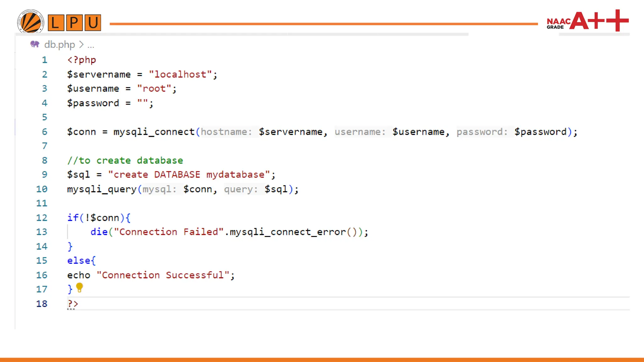
Task: Click the hostname: inlay parameter hint
Action: click(x=226, y=132)
